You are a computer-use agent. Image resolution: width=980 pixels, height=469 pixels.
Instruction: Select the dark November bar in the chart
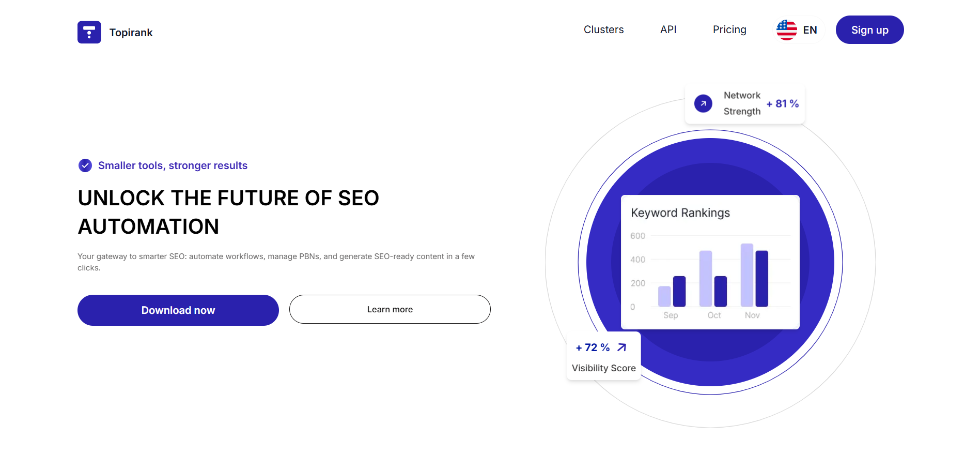[x=761, y=279]
